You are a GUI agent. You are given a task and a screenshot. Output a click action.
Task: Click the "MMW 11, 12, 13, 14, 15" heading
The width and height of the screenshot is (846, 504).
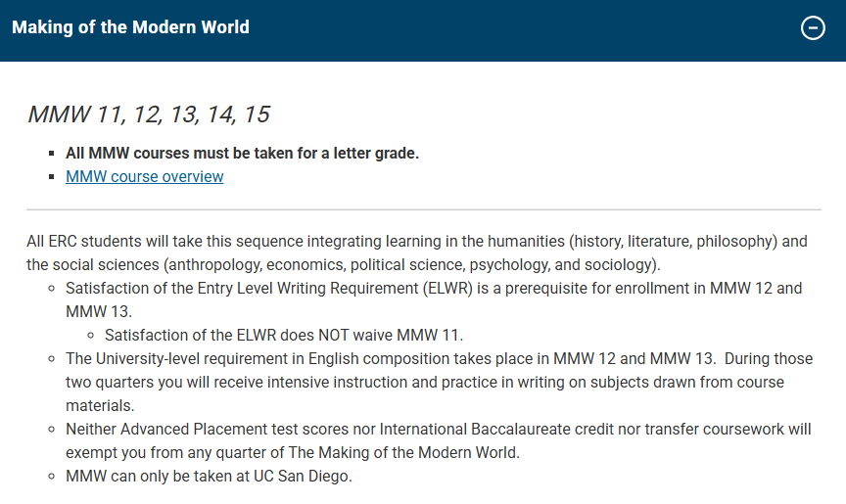tap(148, 115)
